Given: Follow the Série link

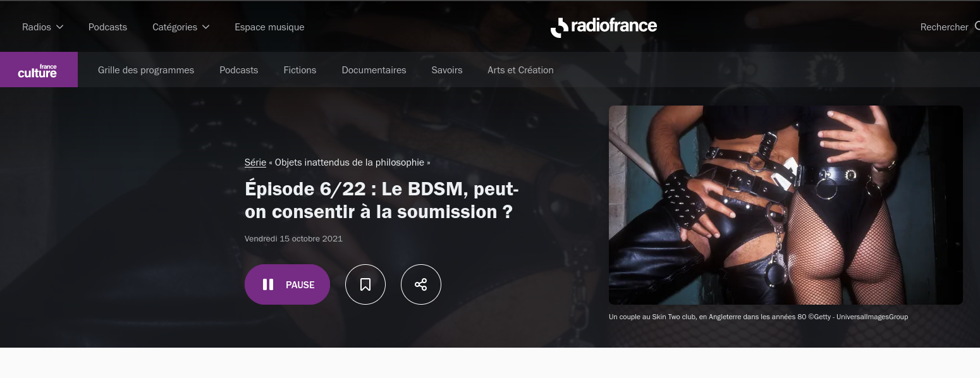Looking at the screenshot, I should click(x=255, y=162).
